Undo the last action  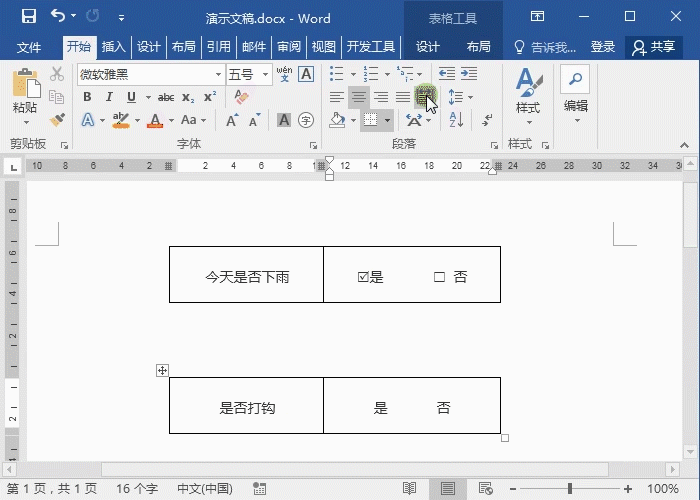58,16
